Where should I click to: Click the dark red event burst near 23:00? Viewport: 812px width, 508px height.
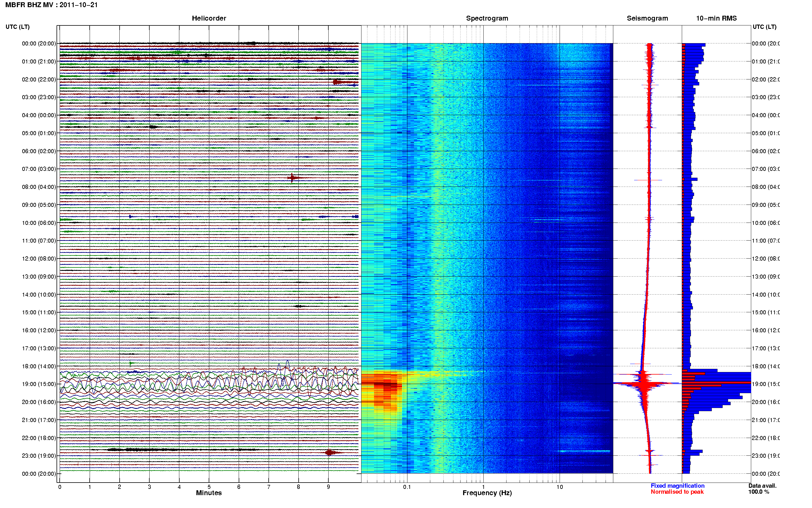(x=330, y=453)
